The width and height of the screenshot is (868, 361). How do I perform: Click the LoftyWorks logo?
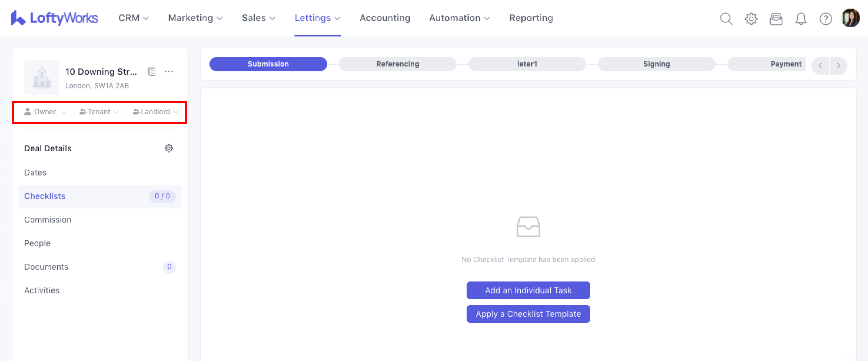[55, 18]
